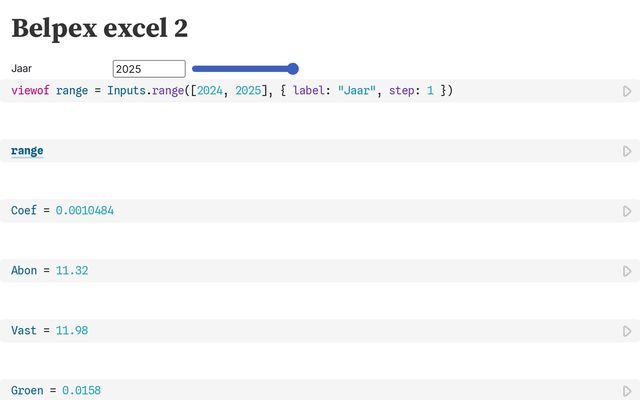Click the "Jaar" string in code cell
This screenshot has width=640, height=400.
tap(356, 91)
